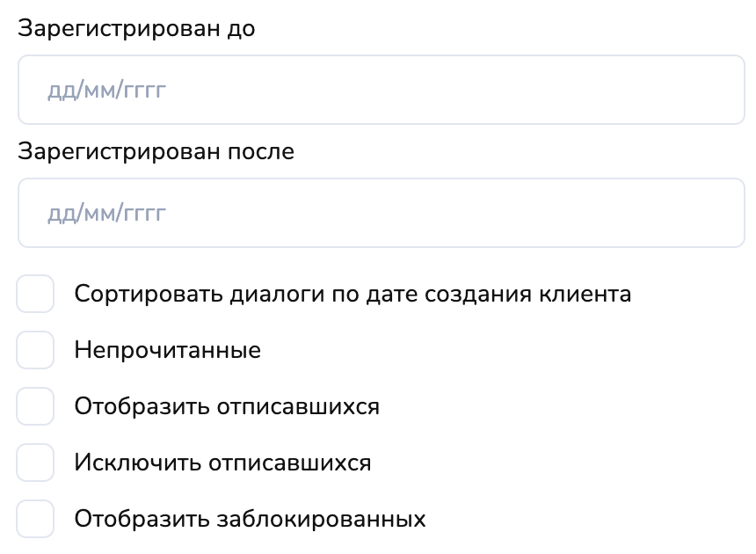This screenshot has width=756, height=554.
Task: Click the дд/мм/гггг placeholder under 'Зарегистрирован после'
Action: pos(105,213)
